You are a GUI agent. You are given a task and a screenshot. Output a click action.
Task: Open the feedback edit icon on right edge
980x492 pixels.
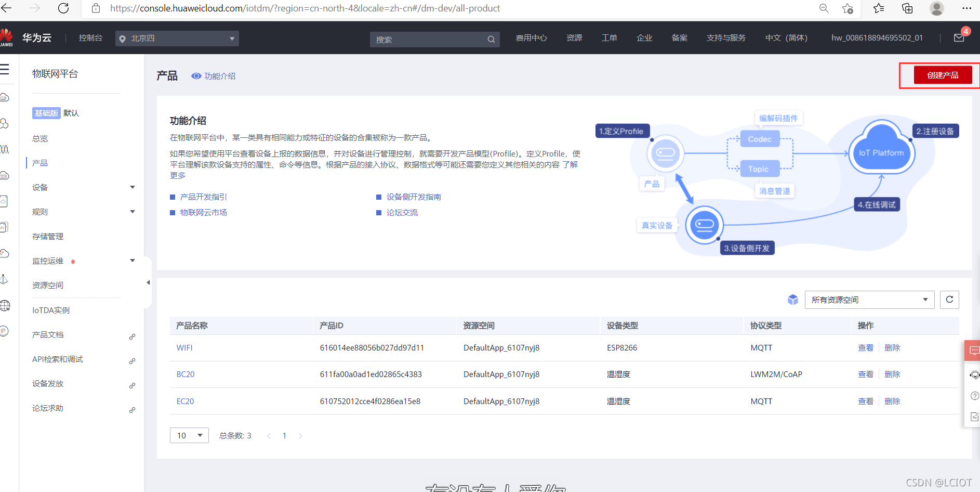pyautogui.click(x=974, y=417)
